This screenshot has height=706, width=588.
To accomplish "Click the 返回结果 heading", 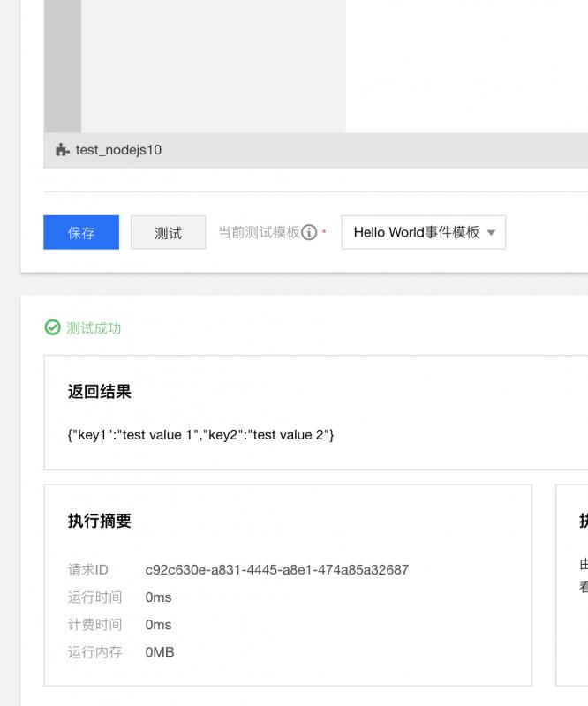I will (100, 391).
